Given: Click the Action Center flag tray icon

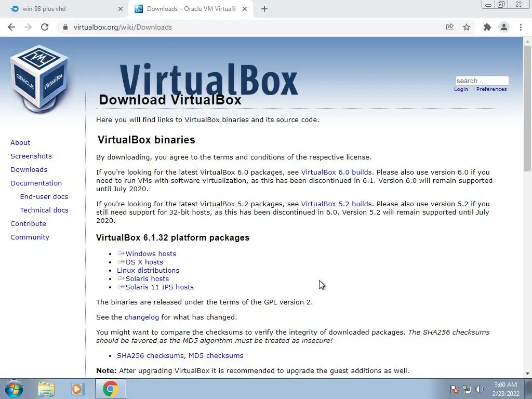Looking at the screenshot, I should tap(455, 389).
